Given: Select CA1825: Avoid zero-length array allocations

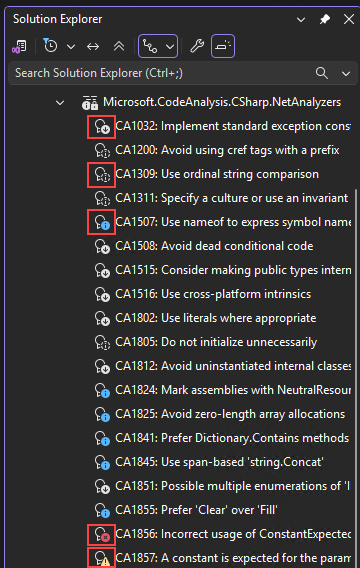Looking at the screenshot, I should 230,413.
